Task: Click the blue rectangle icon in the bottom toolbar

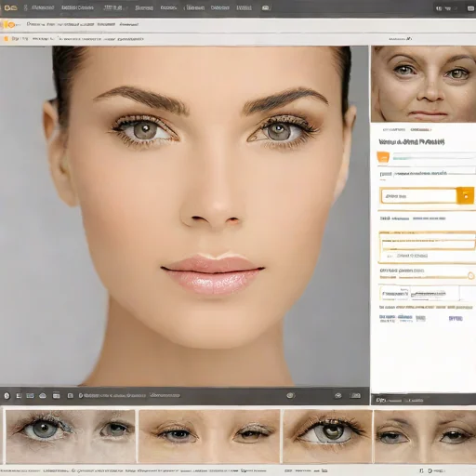Action: [x=30, y=396]
